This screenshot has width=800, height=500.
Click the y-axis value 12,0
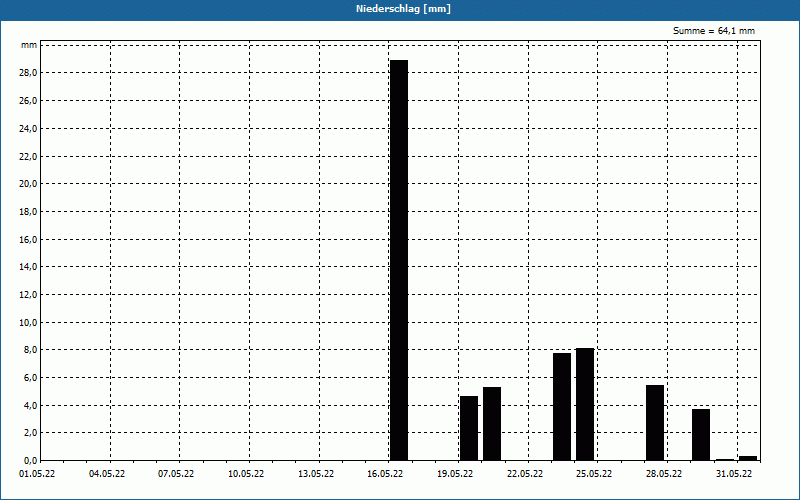(28, 295)
